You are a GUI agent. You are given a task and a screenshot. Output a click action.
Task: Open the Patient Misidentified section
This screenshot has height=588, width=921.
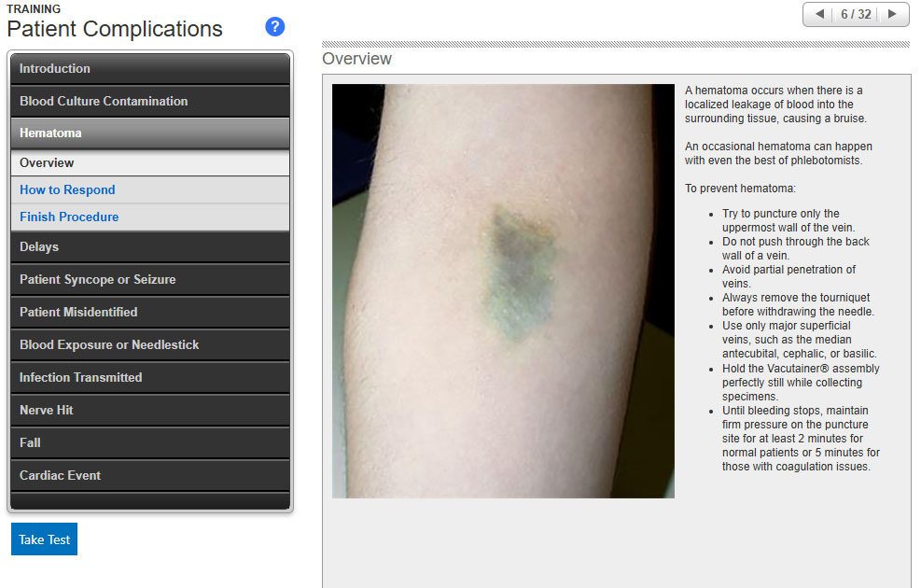coord(150,313)
